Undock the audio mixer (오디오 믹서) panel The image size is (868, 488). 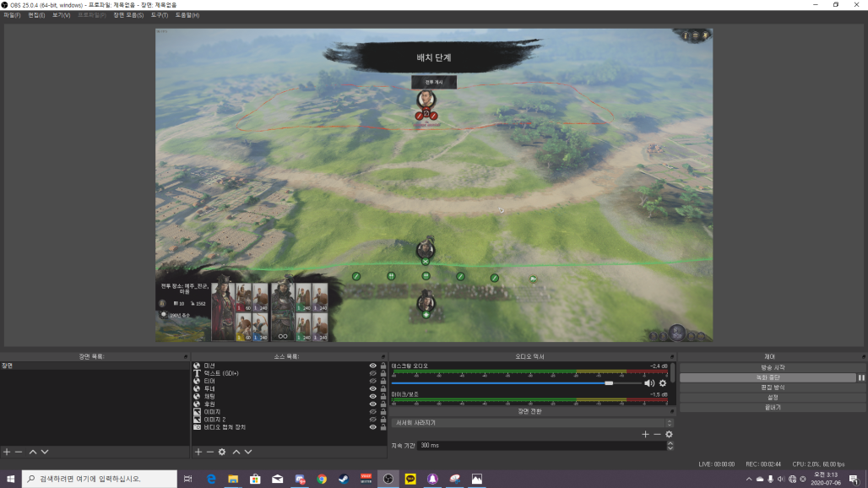(672, 357)
